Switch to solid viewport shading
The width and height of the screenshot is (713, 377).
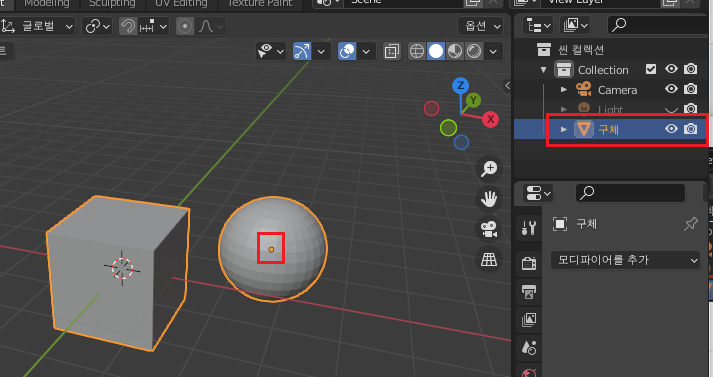[436, 51]
